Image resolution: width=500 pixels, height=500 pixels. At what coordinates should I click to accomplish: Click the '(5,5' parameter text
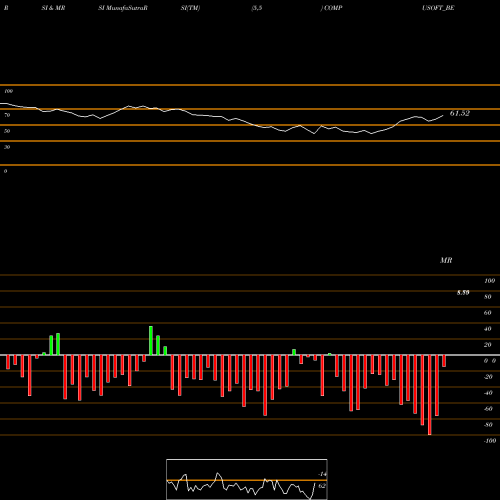tap(257, 8)
